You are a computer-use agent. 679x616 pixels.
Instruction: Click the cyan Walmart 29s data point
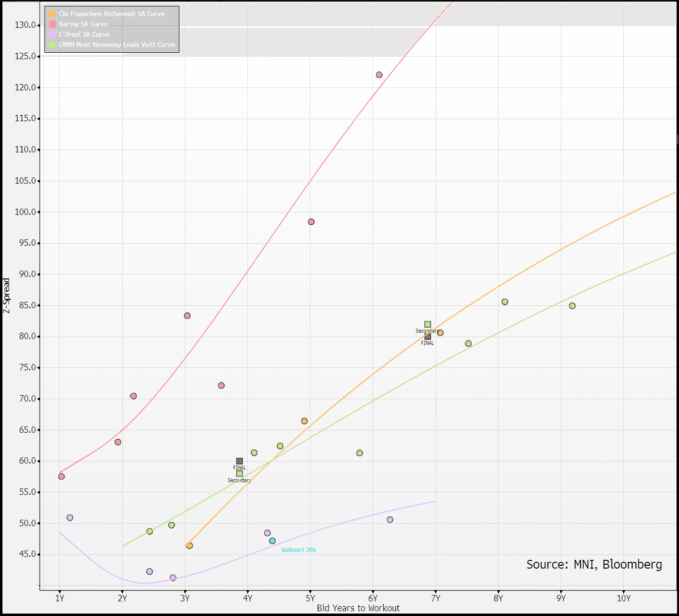pyautogui.click(x=272, y=541)
